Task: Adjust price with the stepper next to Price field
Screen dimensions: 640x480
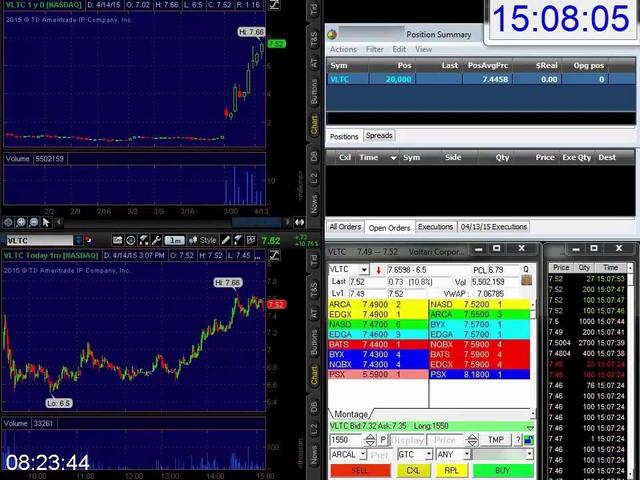Action: (x=472, y=440)
